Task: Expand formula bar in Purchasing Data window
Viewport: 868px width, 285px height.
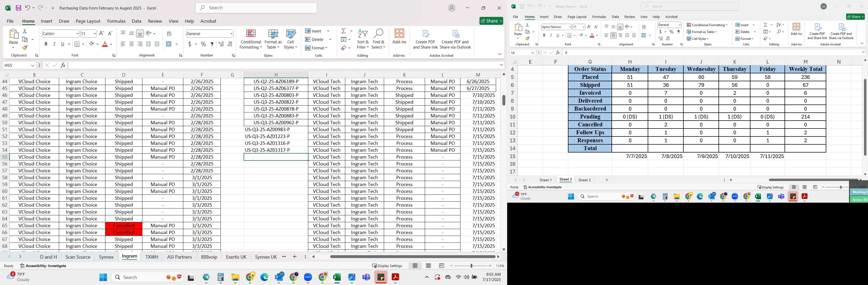Action: [x=501, y=65]
